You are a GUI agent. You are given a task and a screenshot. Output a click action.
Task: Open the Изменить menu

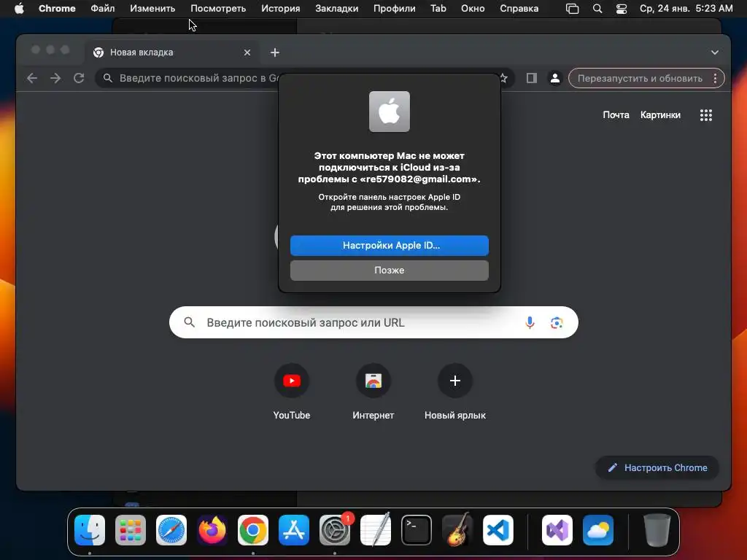(152, 9)
